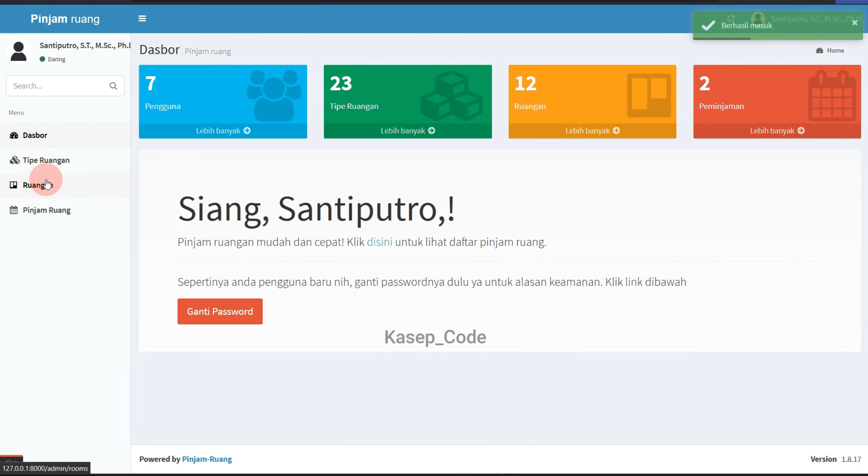Open Lebih banyak on Tipe Ruangan card

click(407, 131)
